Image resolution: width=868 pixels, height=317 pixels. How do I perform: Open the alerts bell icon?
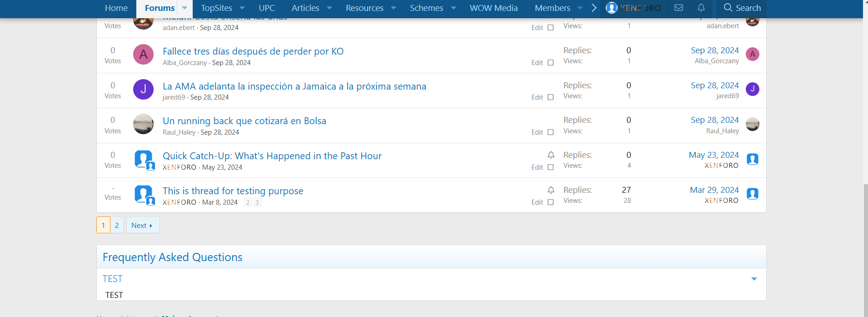tap(701, 8)
